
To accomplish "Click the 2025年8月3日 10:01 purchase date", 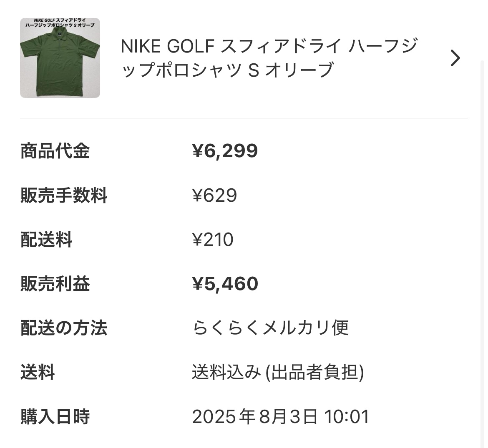I will (281, 416).
